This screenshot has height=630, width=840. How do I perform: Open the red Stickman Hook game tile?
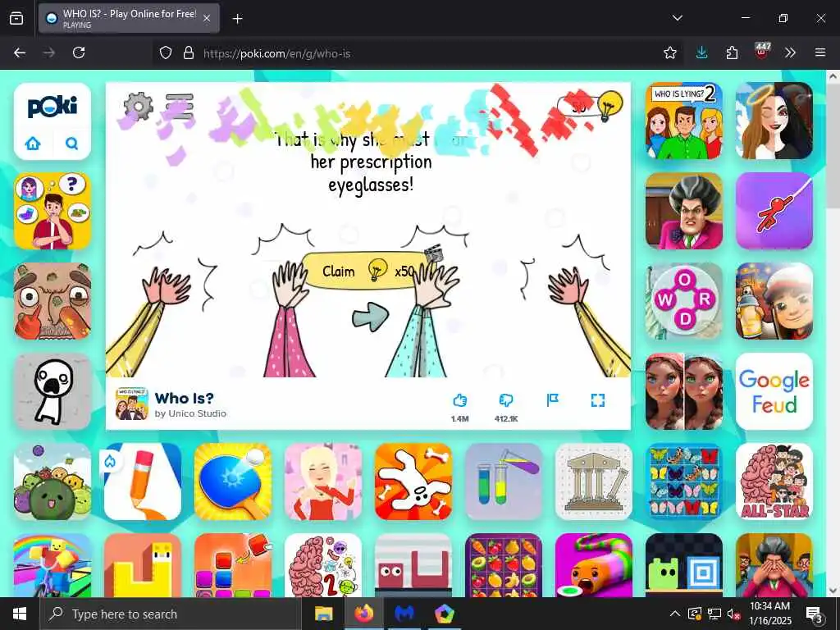(774, 211)
